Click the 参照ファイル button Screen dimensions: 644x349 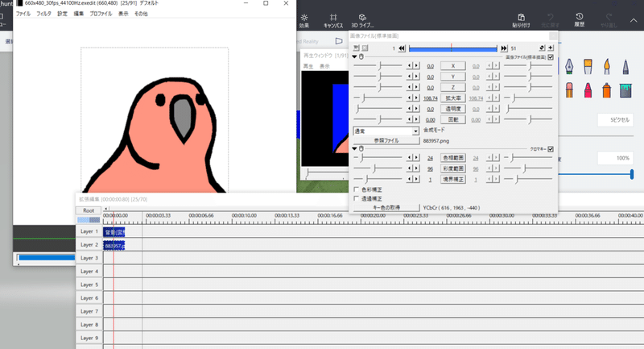tap(386, 140)
